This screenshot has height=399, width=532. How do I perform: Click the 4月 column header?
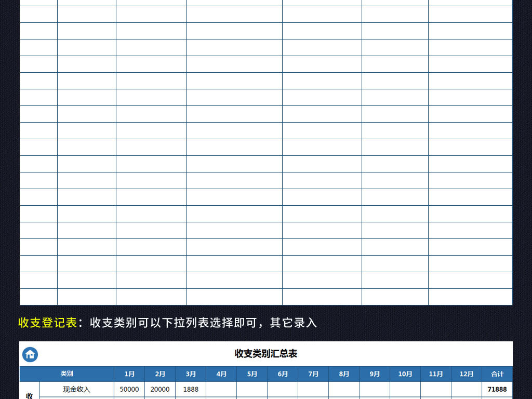click(x=221, y=374)
